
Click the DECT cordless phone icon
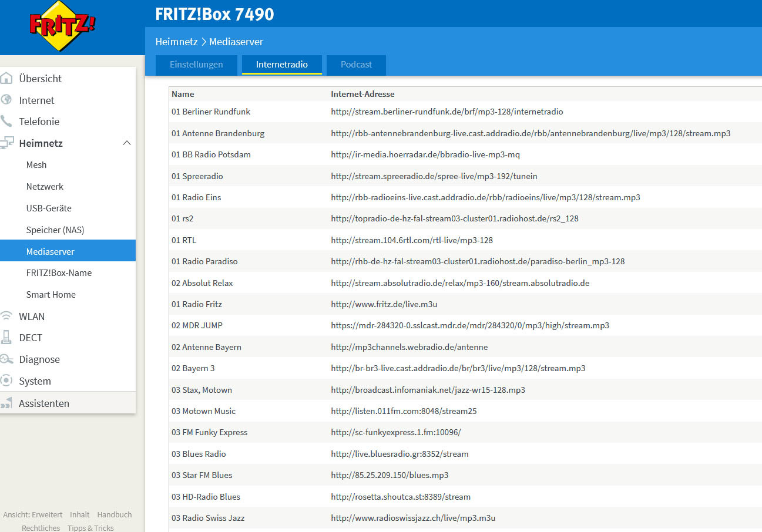point(6,338)
